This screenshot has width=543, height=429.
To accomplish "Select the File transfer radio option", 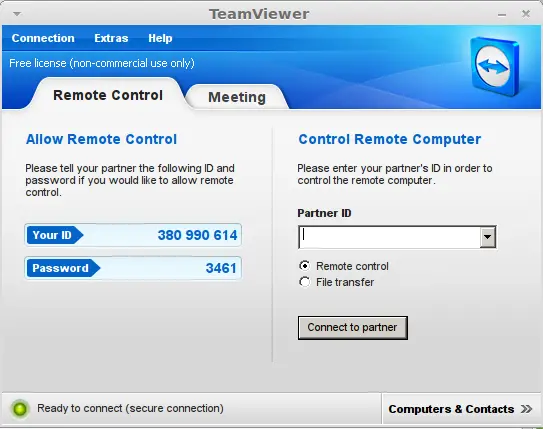I will click(304, 282).
